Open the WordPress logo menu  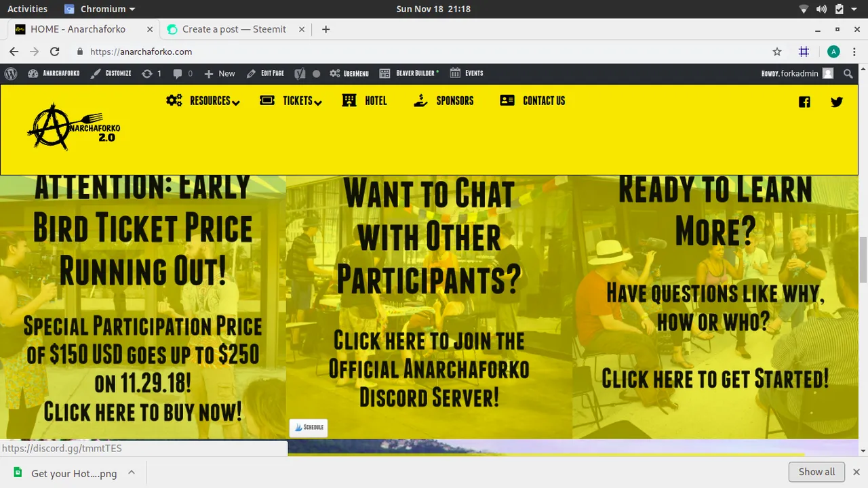pos(10,73)
